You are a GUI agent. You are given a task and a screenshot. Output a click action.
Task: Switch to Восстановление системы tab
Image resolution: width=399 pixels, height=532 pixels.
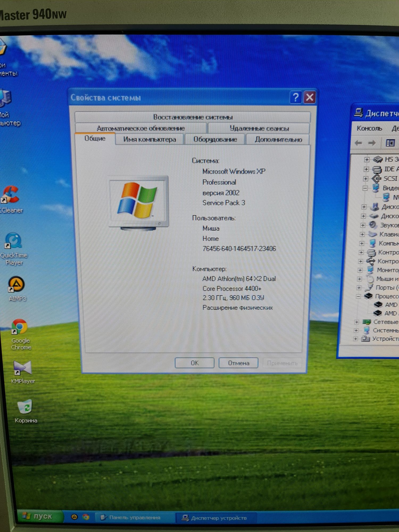coord(193,117)
